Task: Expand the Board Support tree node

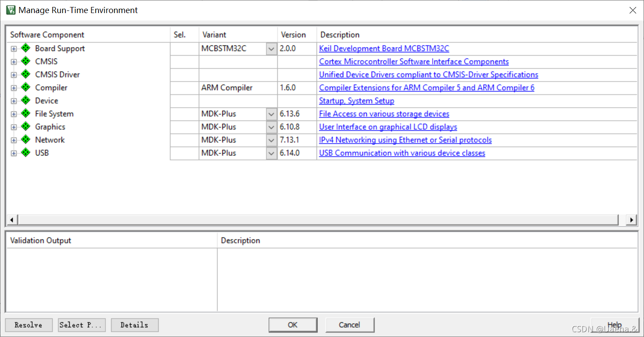Action: (x=14, y=49)
